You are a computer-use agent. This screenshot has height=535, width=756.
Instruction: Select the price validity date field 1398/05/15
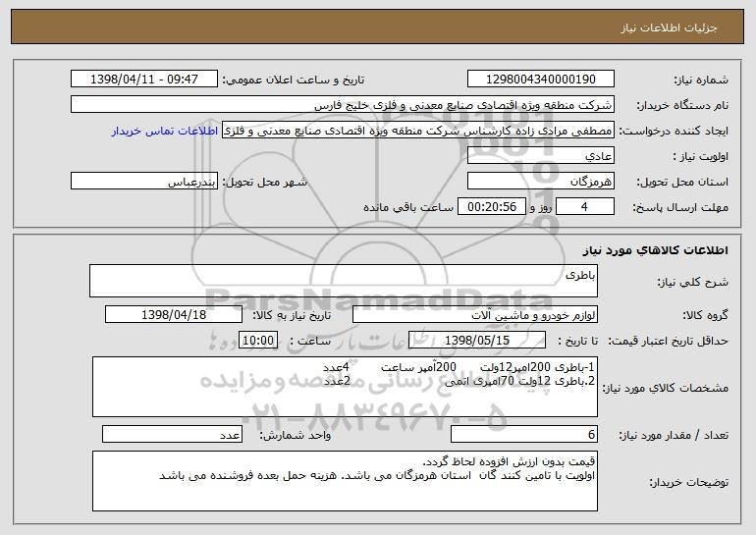click(x=477, y=341)
